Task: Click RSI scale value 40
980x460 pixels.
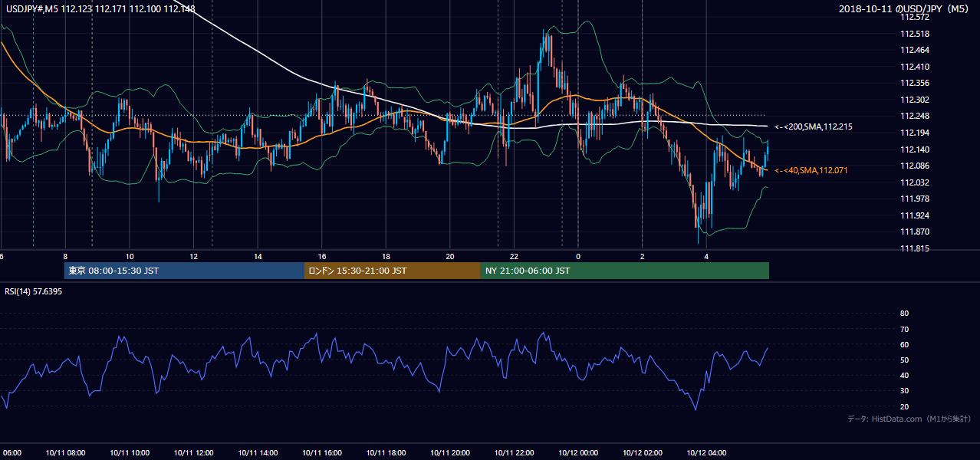Action: (x=904, y=375)
